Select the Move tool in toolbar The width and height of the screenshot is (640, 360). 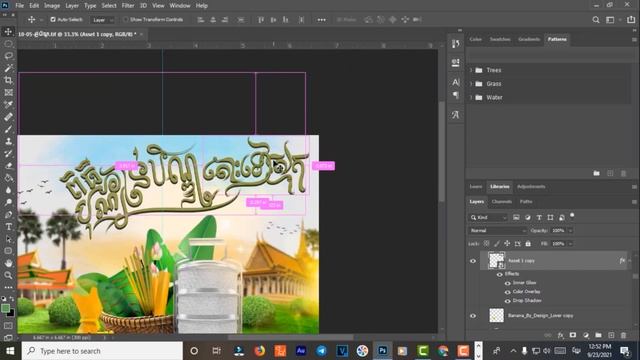click(8, 31)
